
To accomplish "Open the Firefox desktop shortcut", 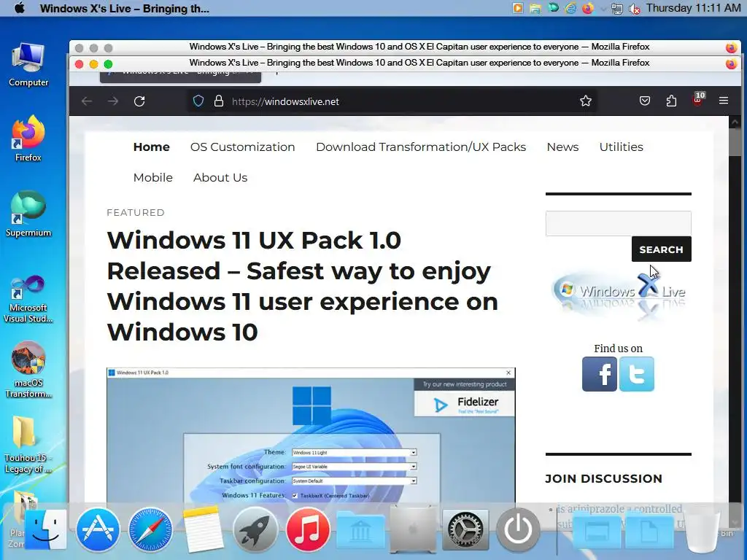I will point(28,139).
